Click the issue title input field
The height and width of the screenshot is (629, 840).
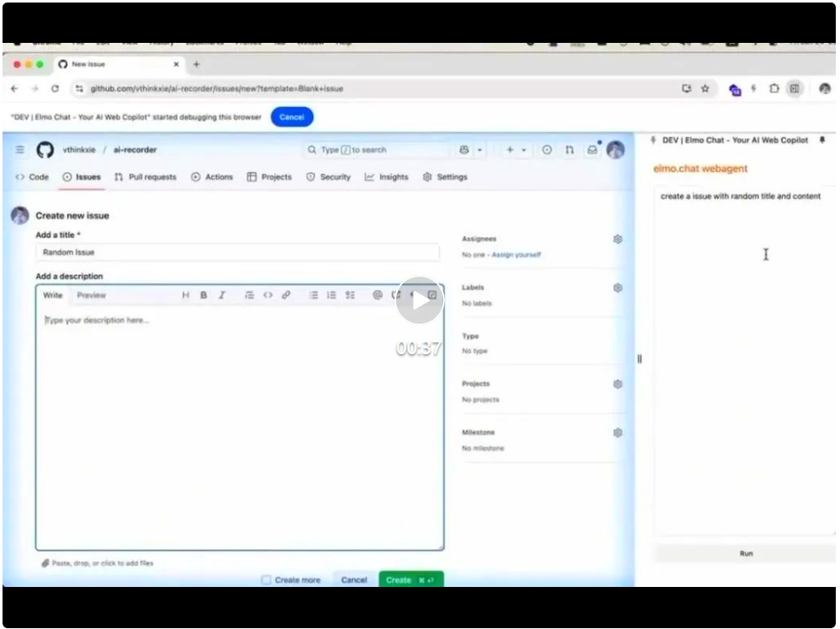pos(237,252)
